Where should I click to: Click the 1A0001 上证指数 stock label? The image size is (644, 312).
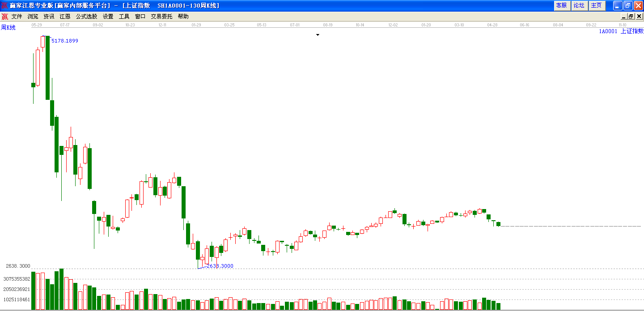621,31
